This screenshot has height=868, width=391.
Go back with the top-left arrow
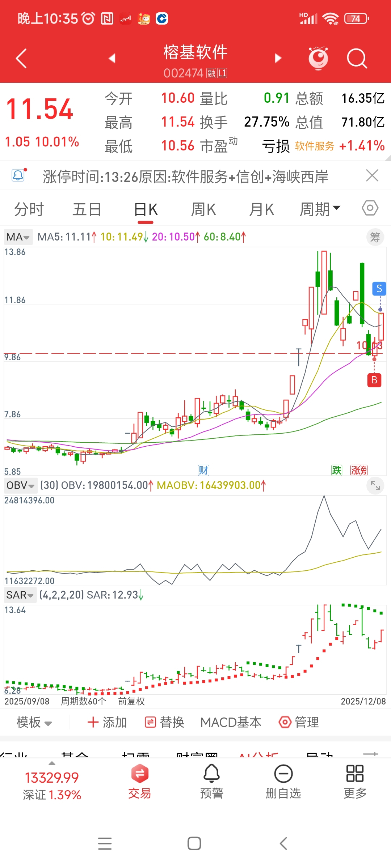click(21, 58)
